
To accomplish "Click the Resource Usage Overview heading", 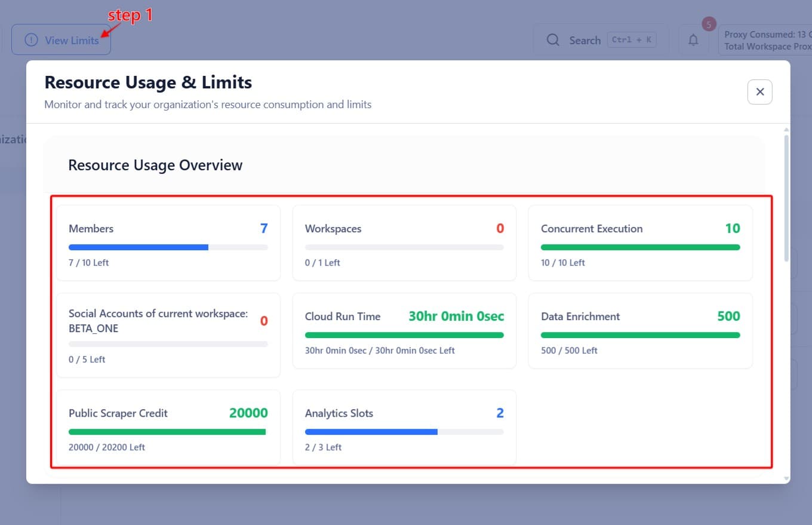I will [155, 165].
